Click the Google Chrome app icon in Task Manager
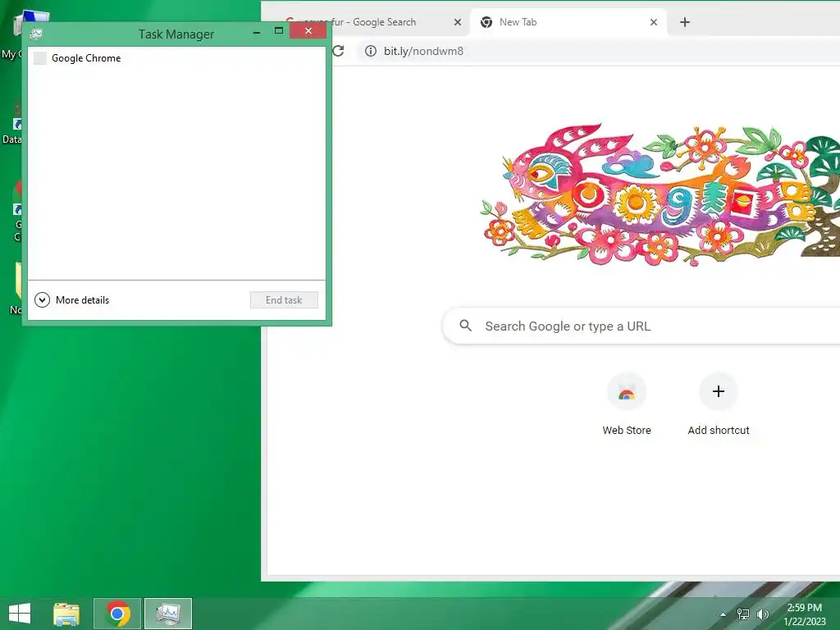 40,58
